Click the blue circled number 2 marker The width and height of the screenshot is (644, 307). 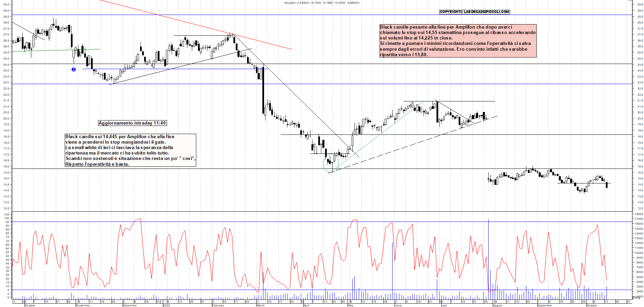(x=74, y=69)
